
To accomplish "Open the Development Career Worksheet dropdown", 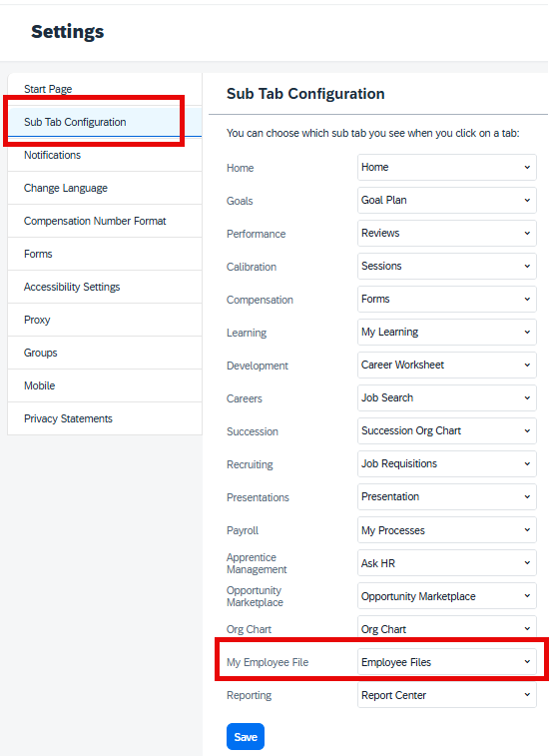I will (447, 365).
